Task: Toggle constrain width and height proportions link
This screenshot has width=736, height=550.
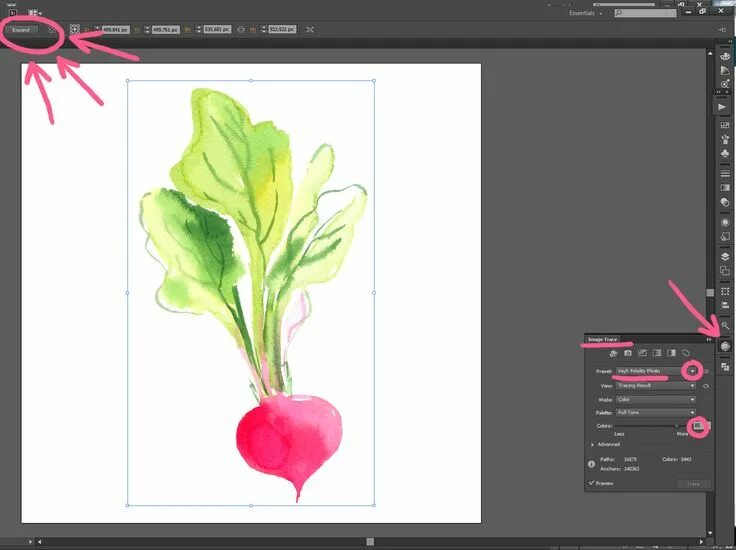Action: click(x=241, y=30)
